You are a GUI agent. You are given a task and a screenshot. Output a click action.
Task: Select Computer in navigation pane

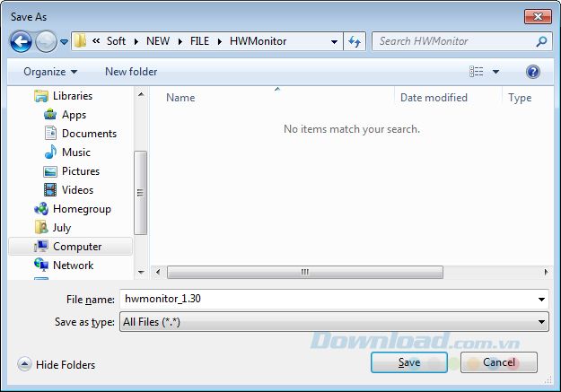pos(77,247)
